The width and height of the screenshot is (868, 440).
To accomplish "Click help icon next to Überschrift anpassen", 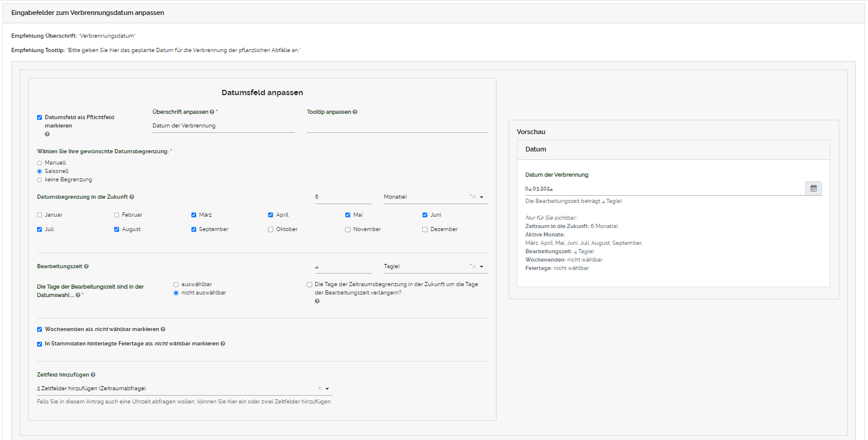I will coord(212,112).
